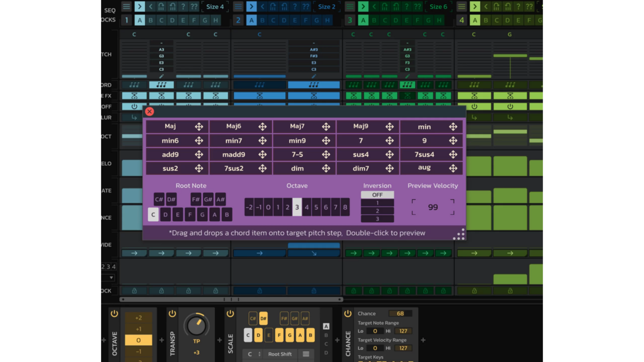Expand the dropdown arrow under 2 3 4
The width and height of the screenshot is (644, 362).
point(111,278)
